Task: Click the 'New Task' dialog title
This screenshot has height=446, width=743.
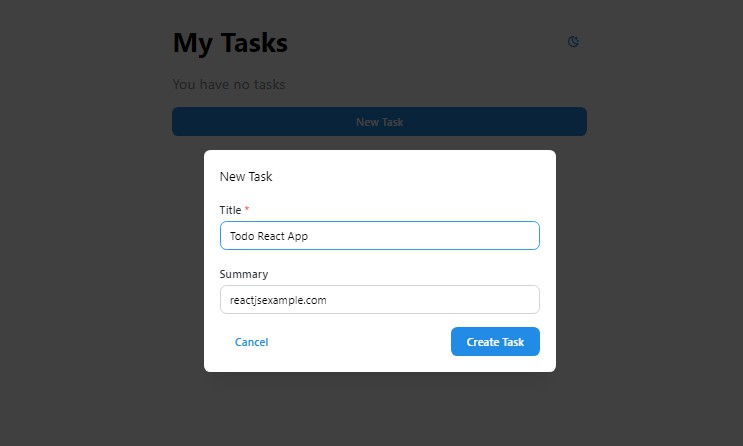Action: [246, 177]
